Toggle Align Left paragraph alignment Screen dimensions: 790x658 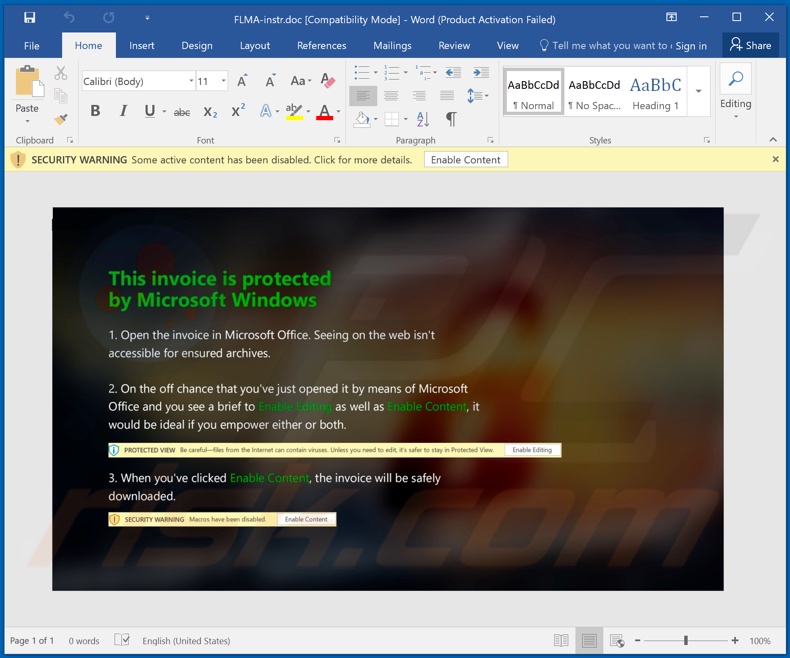coord(363,96)
